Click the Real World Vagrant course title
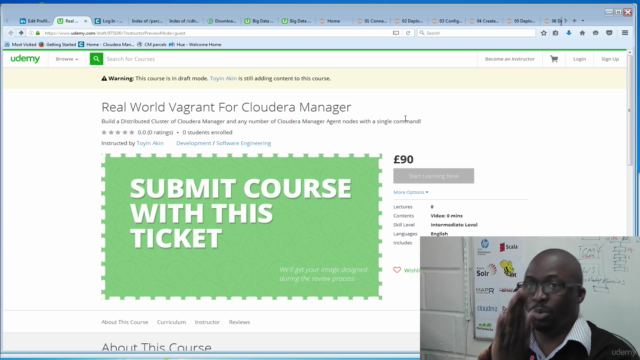 click(x=226, y=107)
